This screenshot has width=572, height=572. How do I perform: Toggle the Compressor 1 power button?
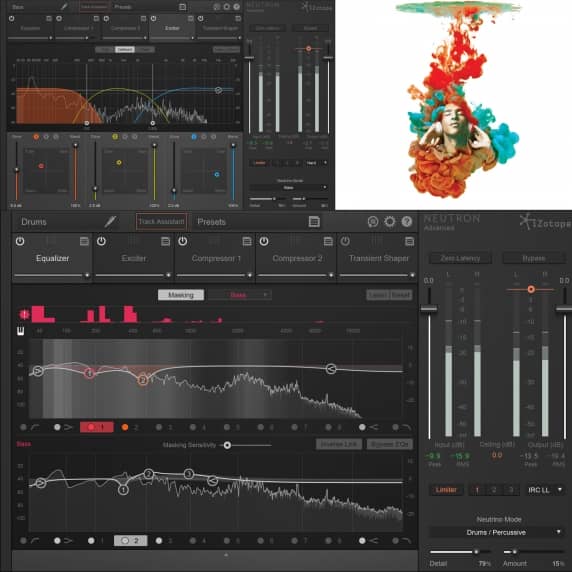point(183,241)
